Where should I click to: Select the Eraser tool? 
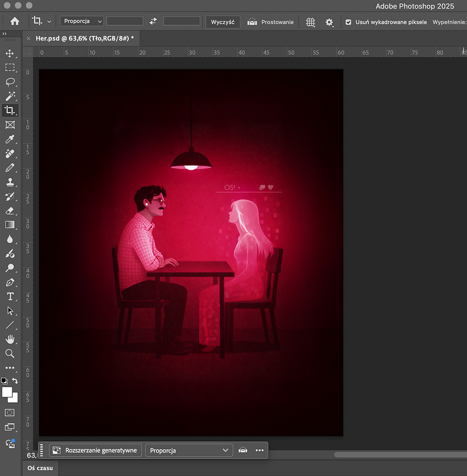[10, 211]
